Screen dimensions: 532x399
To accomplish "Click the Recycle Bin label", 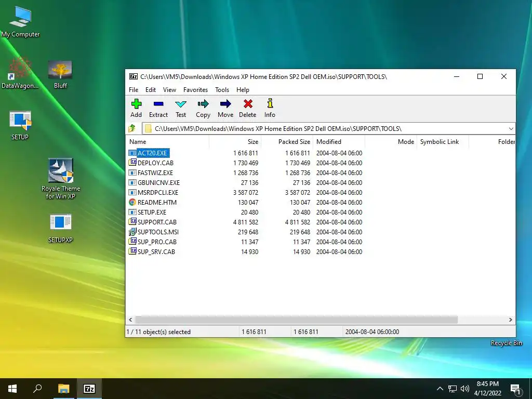I will (506, 343).
